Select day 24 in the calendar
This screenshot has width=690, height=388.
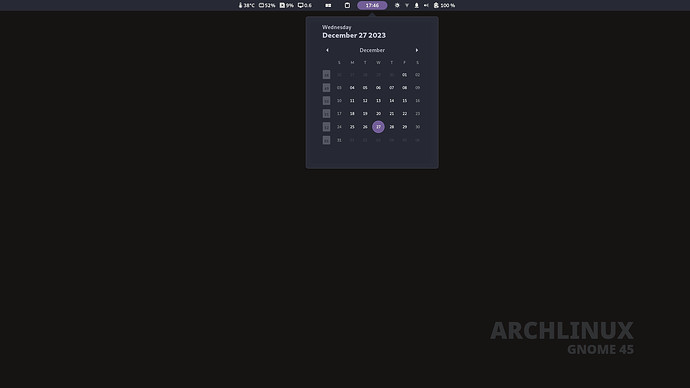tap(339, 127)
